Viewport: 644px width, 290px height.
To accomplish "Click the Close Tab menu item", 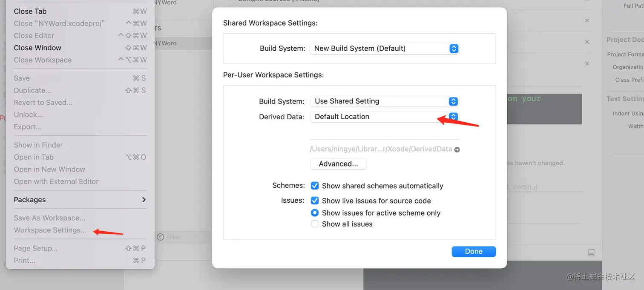I will pyautogui.click(x=80, y=11).
